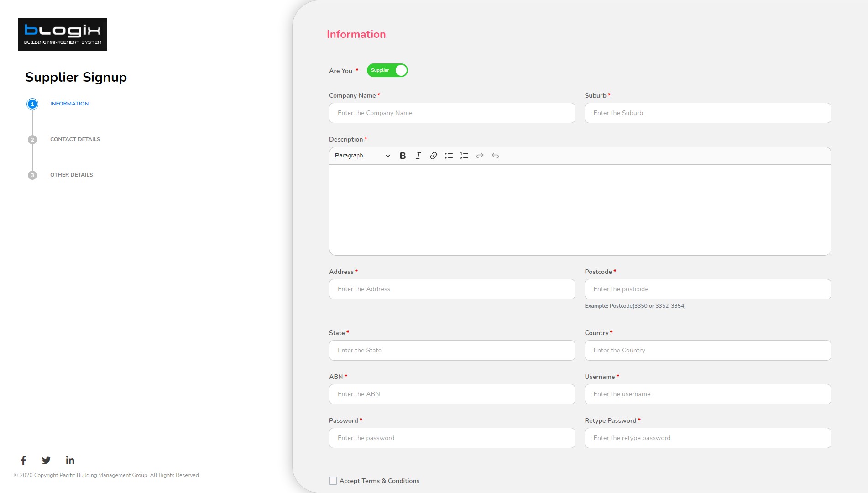Click the Enter the postcode field
This screenshot has height=493, width=868.
pos(707,289)
